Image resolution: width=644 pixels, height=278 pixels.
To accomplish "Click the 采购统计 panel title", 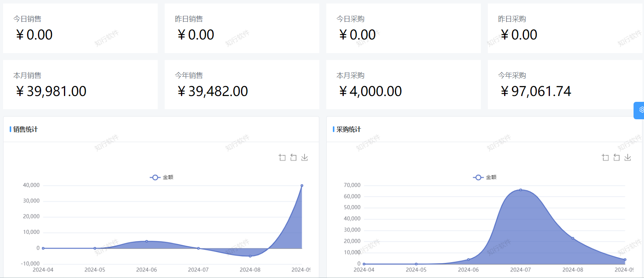I will point(348,129).
